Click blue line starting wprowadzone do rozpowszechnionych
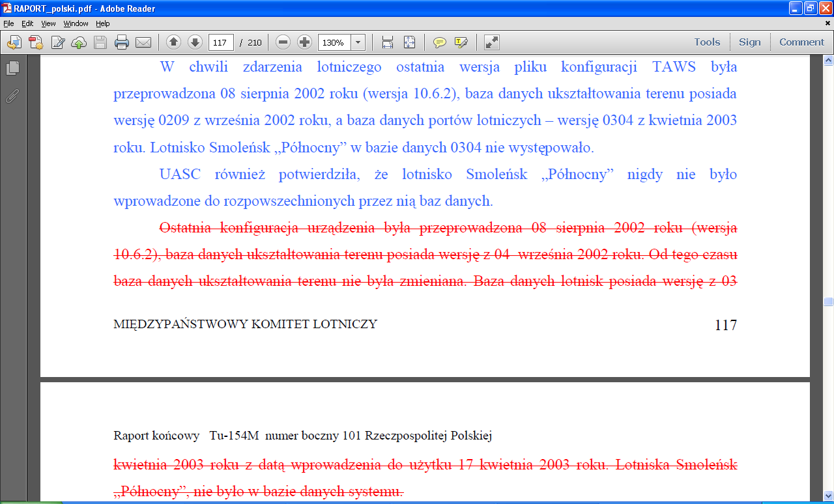The image size is (834, 504). click(x=303, y=201)
